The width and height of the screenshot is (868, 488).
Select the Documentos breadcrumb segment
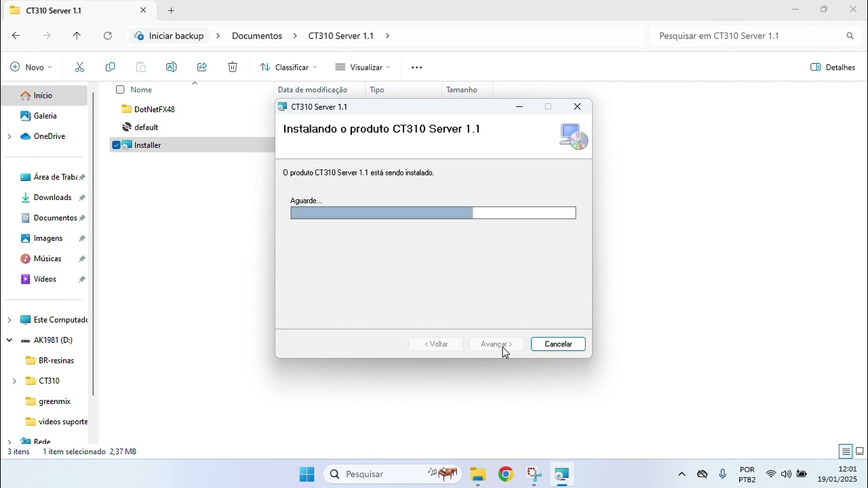tap(257, 36)
